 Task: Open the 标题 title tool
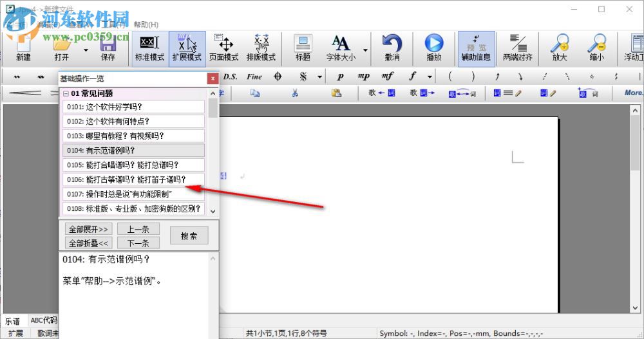[x=303, y=48]
